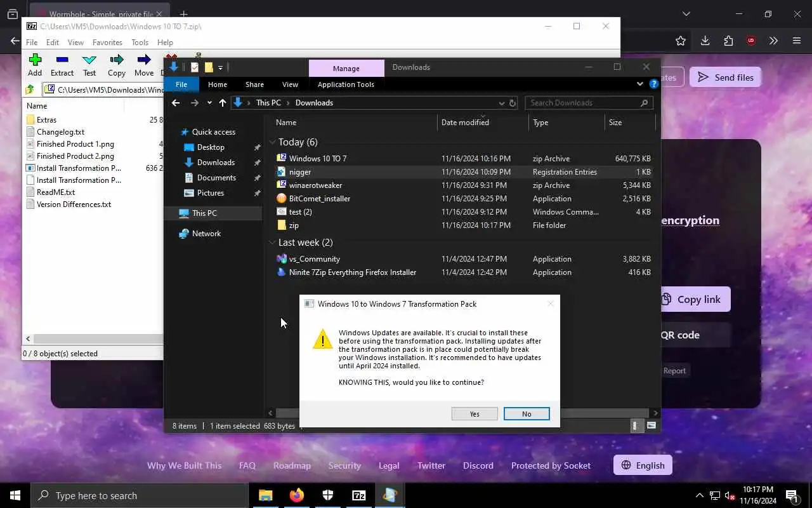Run Test from the 7-Zip toolbar
This screenshot has width=812, height=508.
[89, 65]
